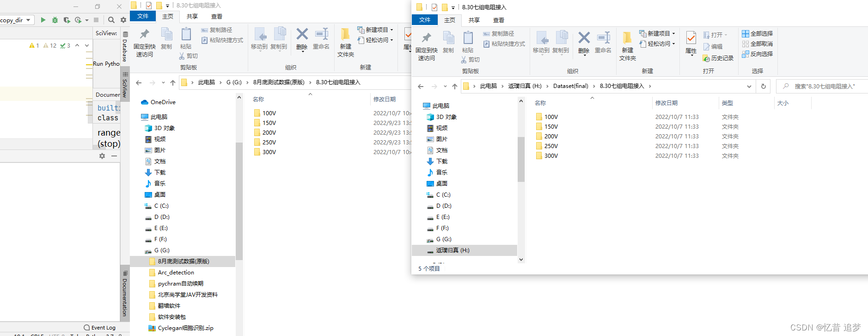Open PyCharm settings gear in top toolbar
The width and height of the screenshot is (868, 336).
pyautogui.click(x=123, y=20)
